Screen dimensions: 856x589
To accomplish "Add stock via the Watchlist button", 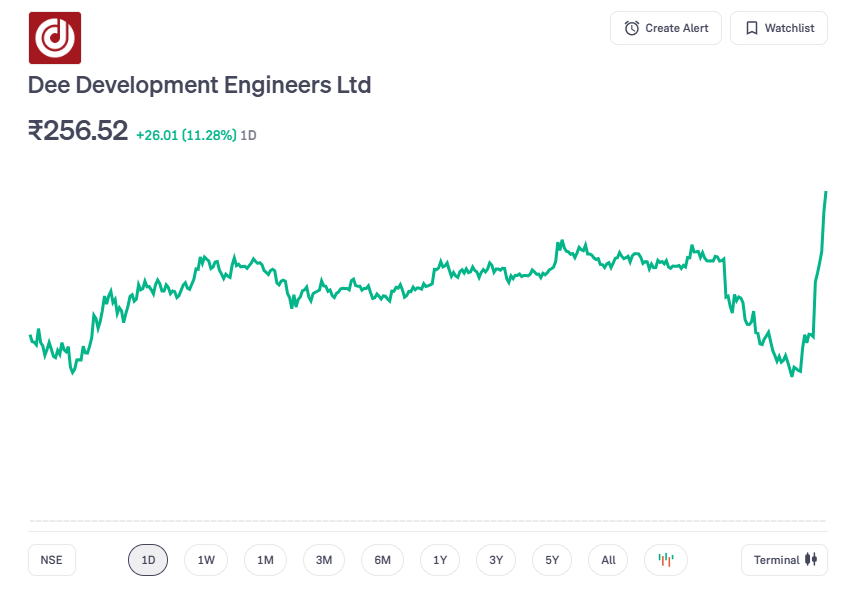I will coord(779,28).
